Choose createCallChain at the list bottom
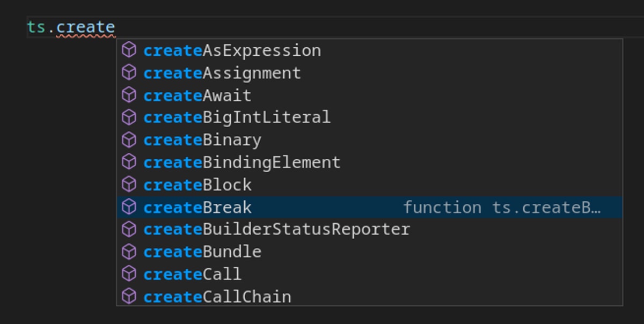Image resolution: width=644 pixels, height=324 pixels. coord(217,297)
